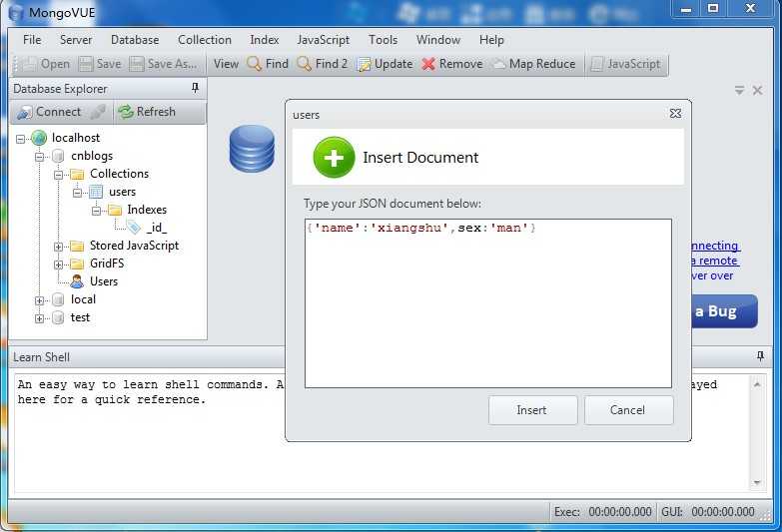Screen dimensions: 782x532
Task: Expand the local database node
Action: (39, 300)
